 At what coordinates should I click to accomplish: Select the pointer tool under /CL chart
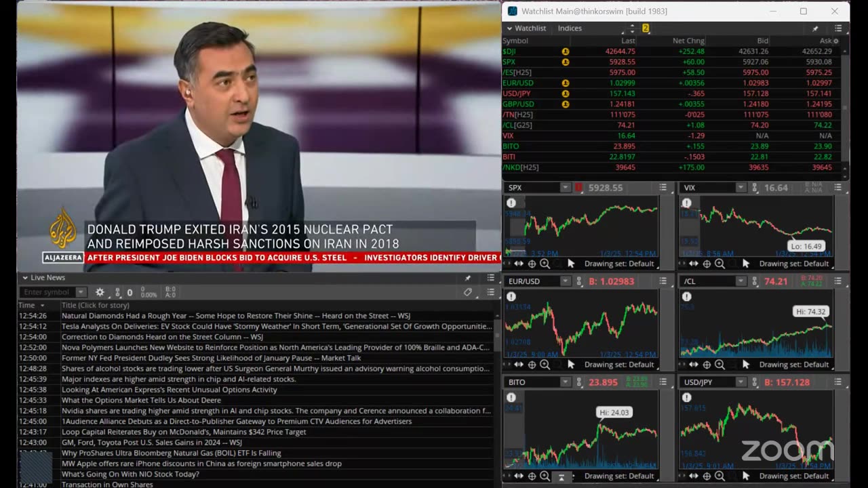click(x=746, y=365)
